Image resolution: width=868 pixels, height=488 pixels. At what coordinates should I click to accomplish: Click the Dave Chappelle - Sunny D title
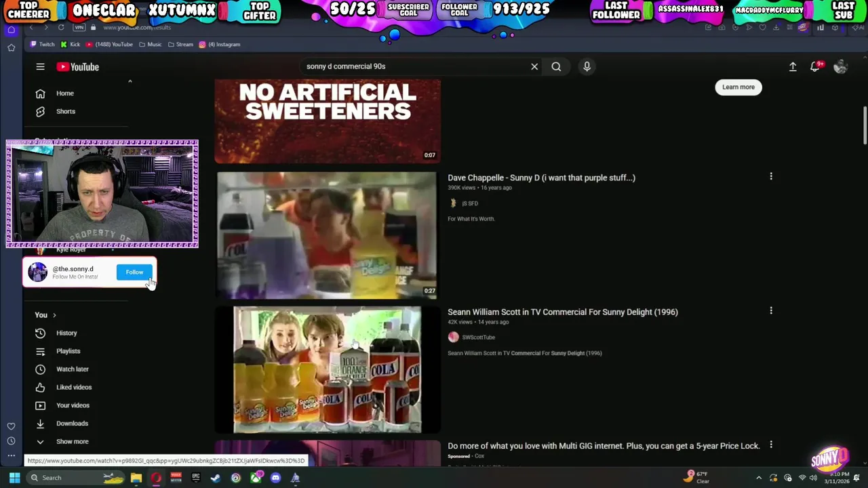pos(541,178)
